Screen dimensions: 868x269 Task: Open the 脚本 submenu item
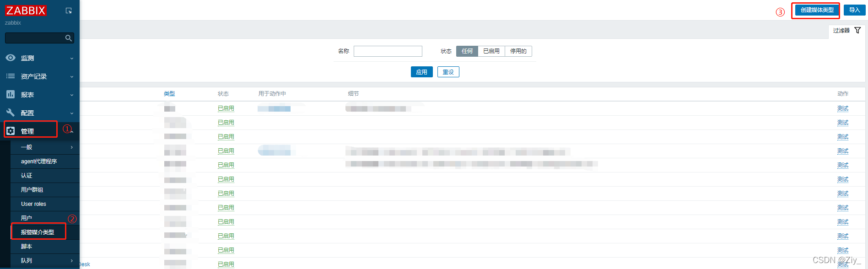pos(27,247)
